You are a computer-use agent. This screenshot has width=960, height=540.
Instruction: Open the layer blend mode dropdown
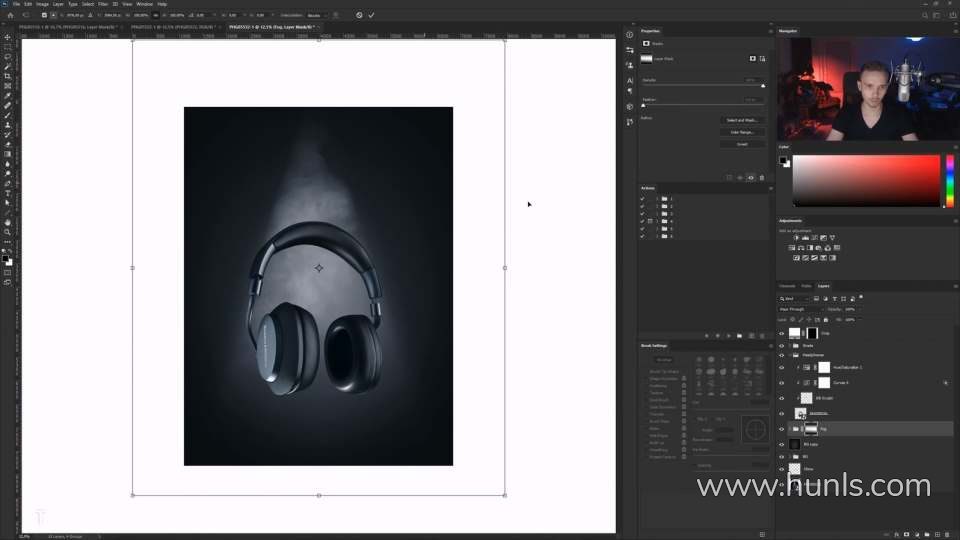pyautogui.click(x=800, y=309)
